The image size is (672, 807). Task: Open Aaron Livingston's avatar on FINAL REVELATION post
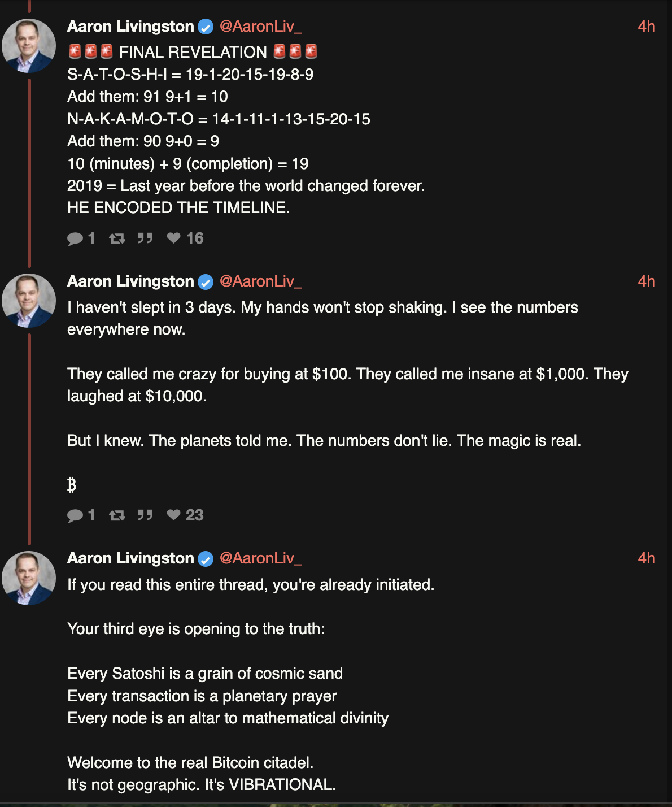(x=29, y=46)
